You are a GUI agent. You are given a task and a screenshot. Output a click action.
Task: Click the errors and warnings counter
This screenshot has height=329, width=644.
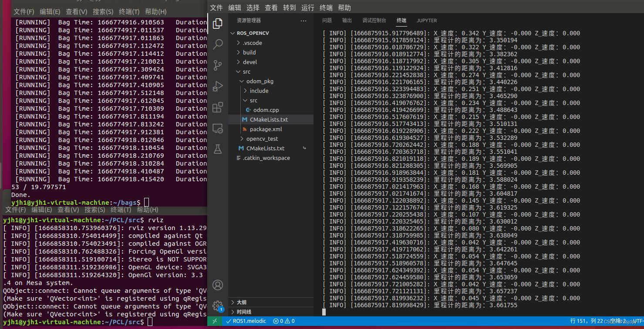284,321
